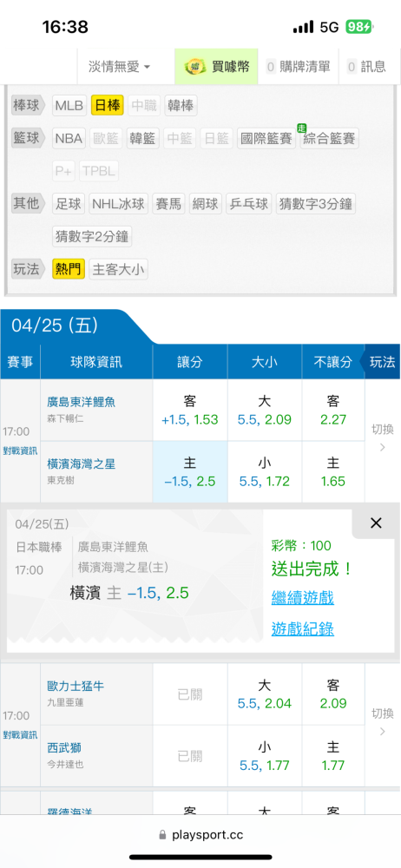Select the MLB league filter
This screenshot has width=401, height=868.
point(69,106)
